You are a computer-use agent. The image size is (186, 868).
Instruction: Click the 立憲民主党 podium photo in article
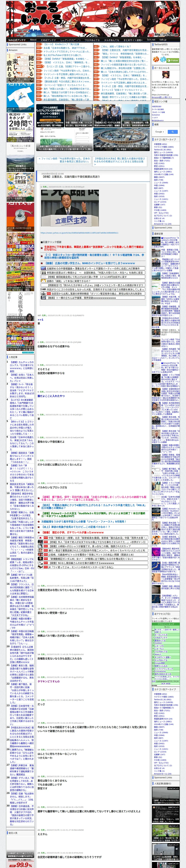pos(70,208)
